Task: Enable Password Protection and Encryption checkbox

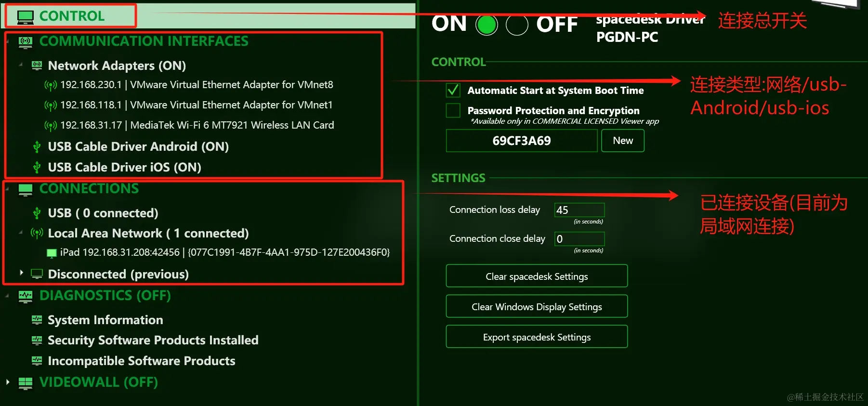Action: [x=453, y=110]
